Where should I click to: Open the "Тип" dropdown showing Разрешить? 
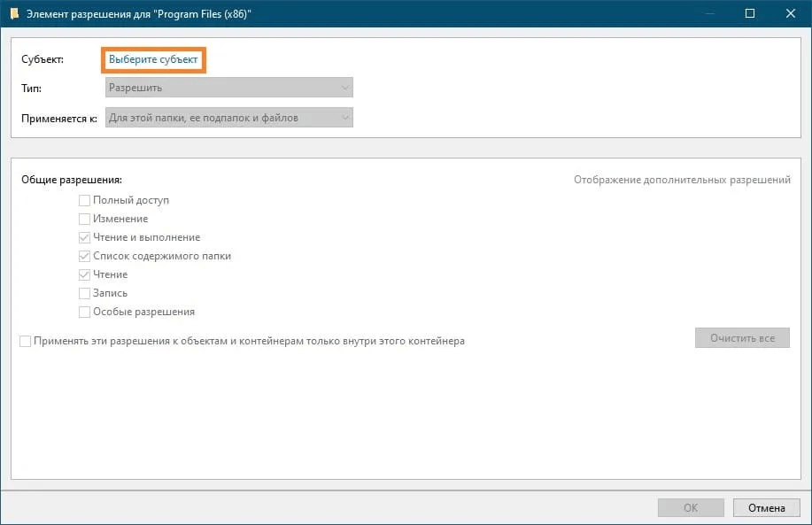pos(228,88)
